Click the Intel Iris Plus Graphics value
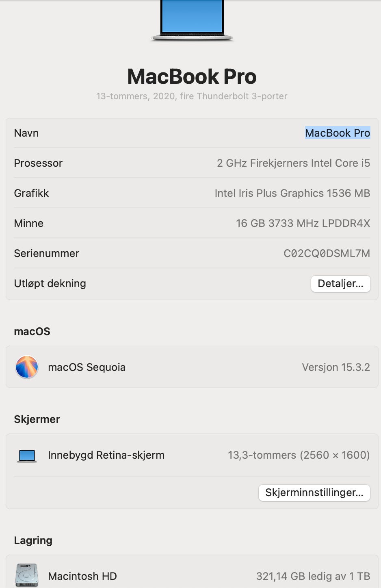Screen dimensions: 381x588 292,193
